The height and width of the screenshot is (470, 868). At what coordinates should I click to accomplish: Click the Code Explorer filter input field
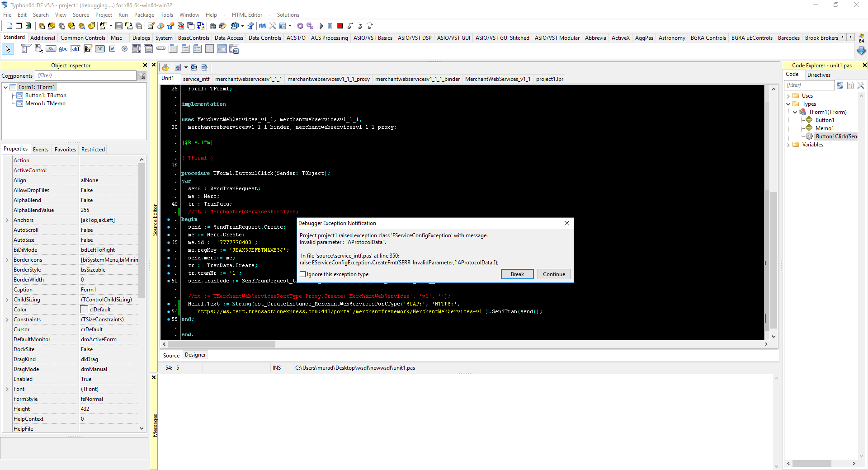click(x=809, y=85)
